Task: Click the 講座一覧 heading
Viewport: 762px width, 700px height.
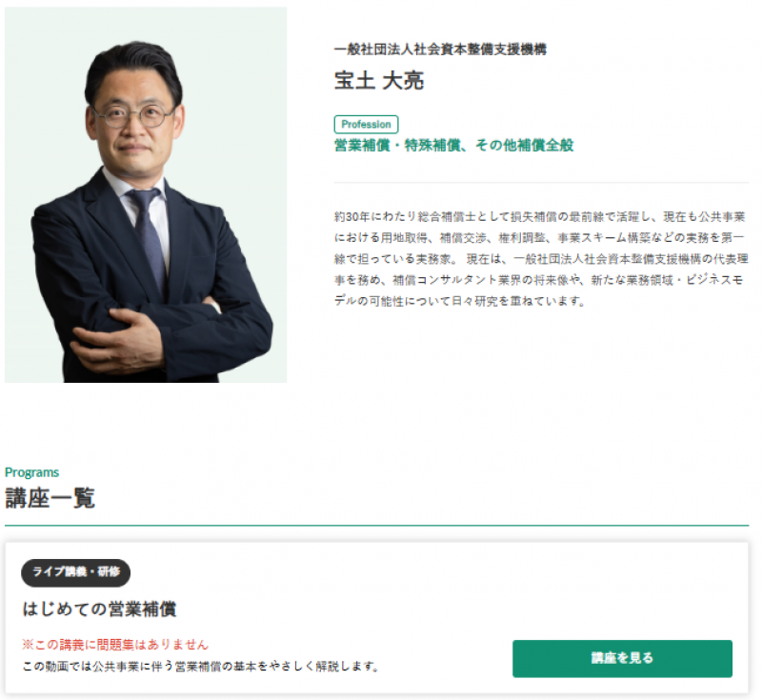Action: tap(50, 498)
